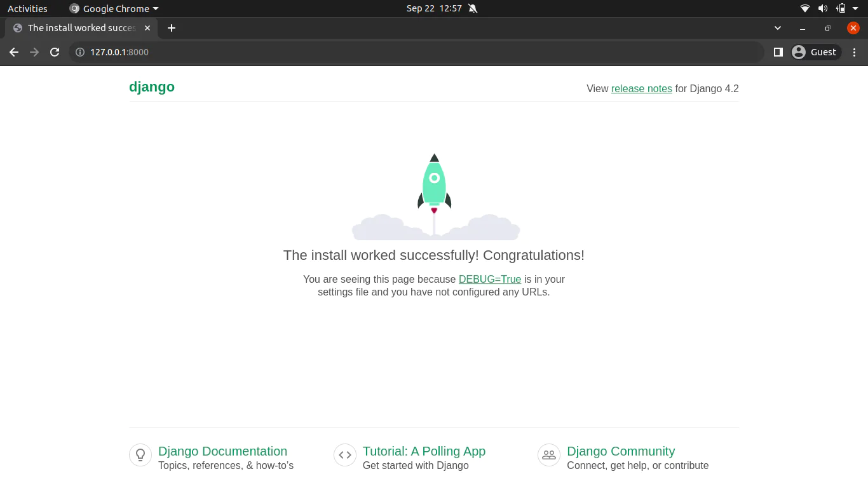Close the Chrome window
This screenshot has width=868, height=488.
click(x=853, y=28)
